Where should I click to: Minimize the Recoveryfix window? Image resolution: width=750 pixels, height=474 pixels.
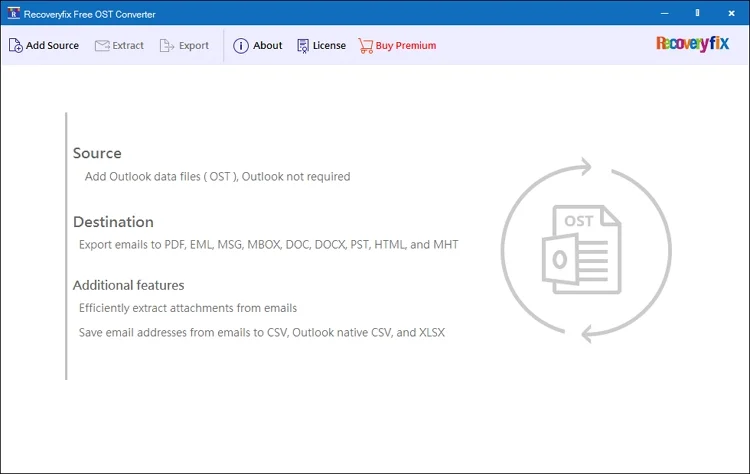pos(664,13)
